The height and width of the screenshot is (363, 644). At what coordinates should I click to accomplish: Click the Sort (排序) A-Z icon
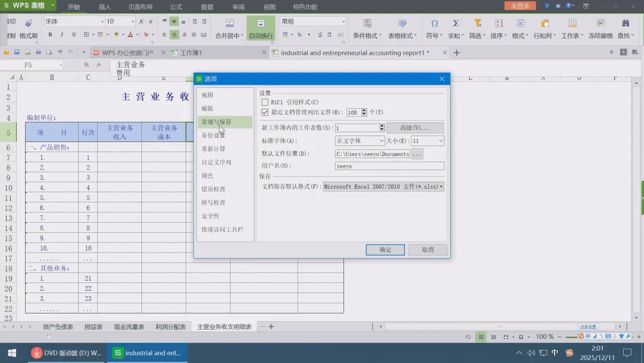point(499,23)
